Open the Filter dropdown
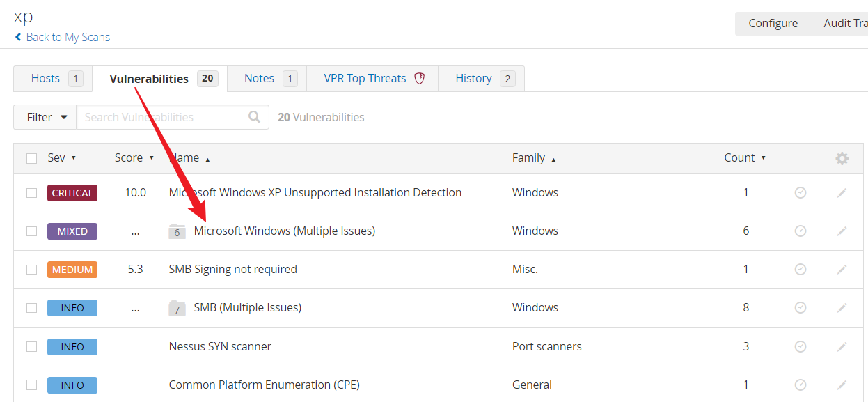868x402 pixels. pyautogui.click(x=45, y=117)
